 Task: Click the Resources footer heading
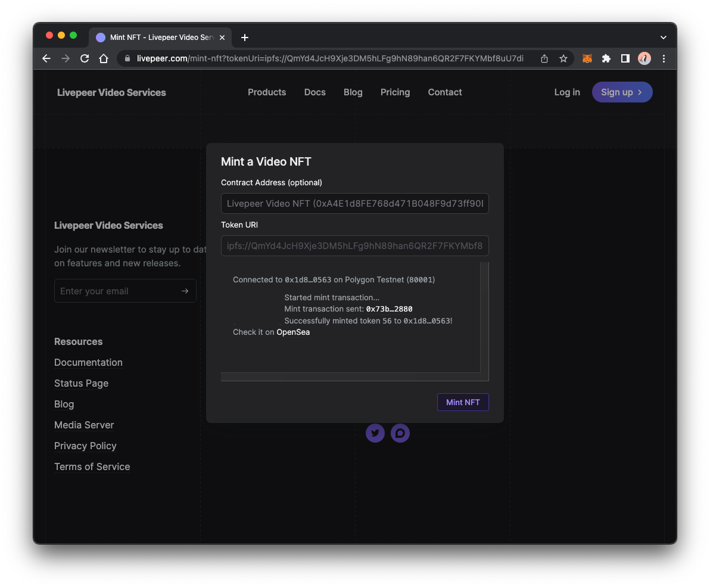coord(79,341)
